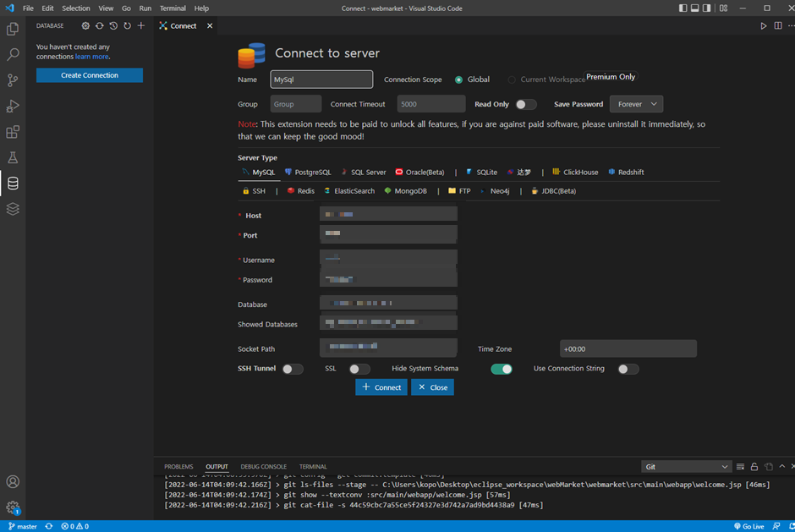Click the Run triangle in editor title bar
The image size is (795, 532).
(763, 26)
